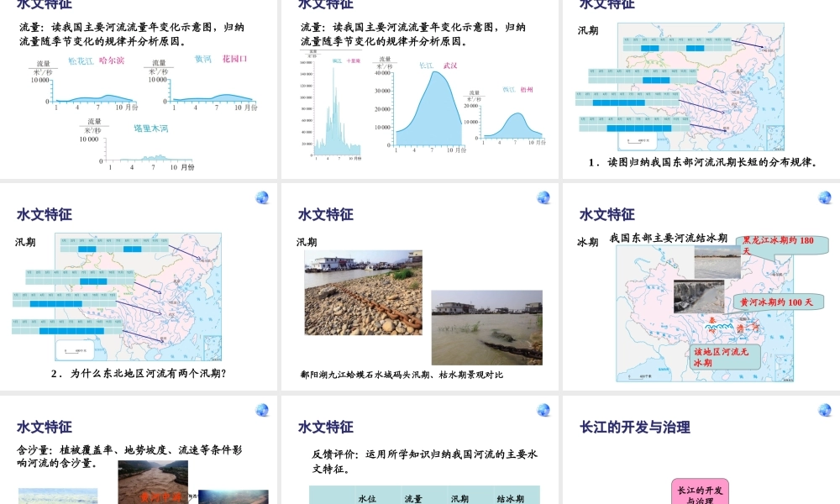840x504 pixels.
Task: Click the 流量 paragraph above 长江 武汉 chart
Action: 413,34
